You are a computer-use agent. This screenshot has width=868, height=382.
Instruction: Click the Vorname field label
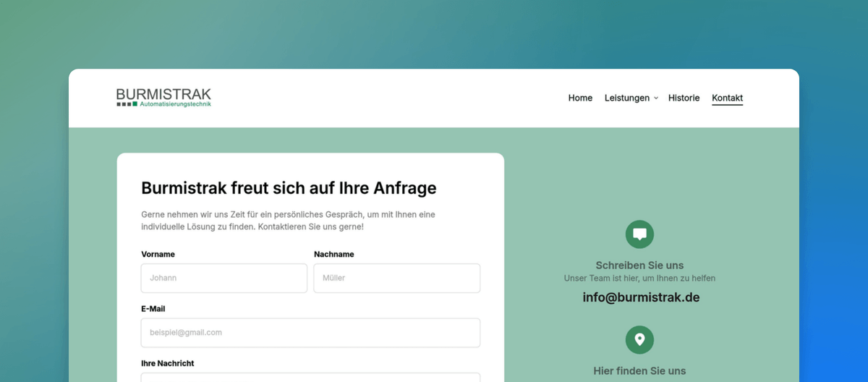pyautogui.click(x=158, y=254)
